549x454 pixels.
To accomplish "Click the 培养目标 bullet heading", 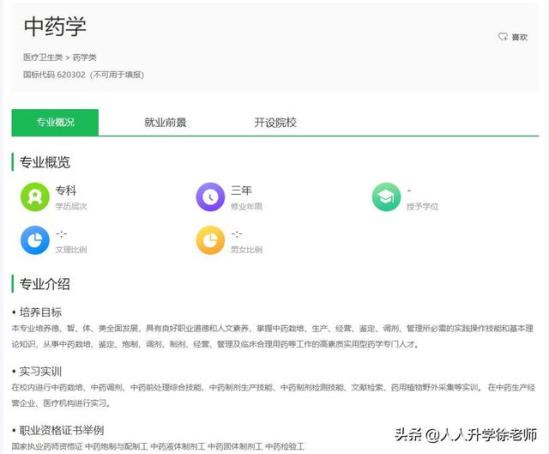I will click(41, 312).
